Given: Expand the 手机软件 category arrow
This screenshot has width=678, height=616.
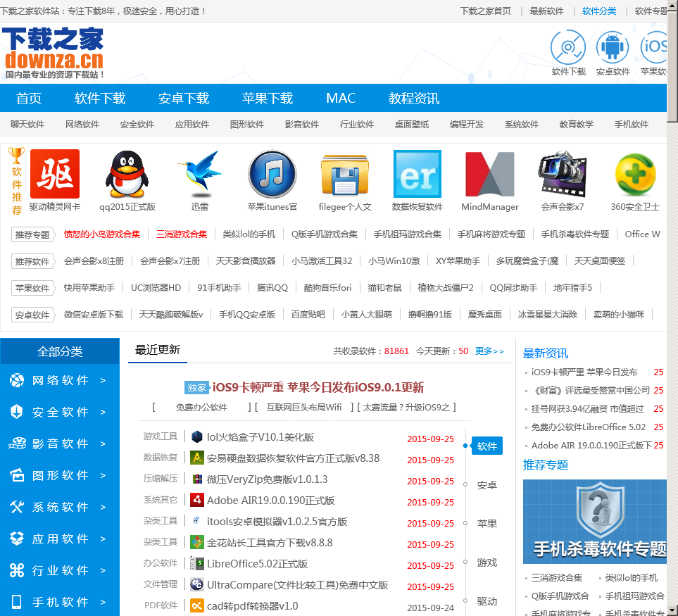Looking at the screenshot, I should click(x=103, y=602).
